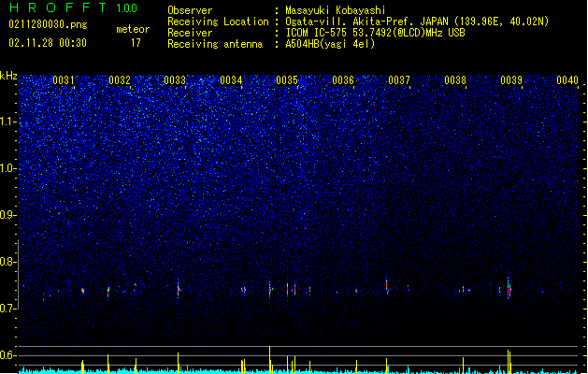Click the 0.8 frequency axis label

pyautogui.click(x=7, y=262)
